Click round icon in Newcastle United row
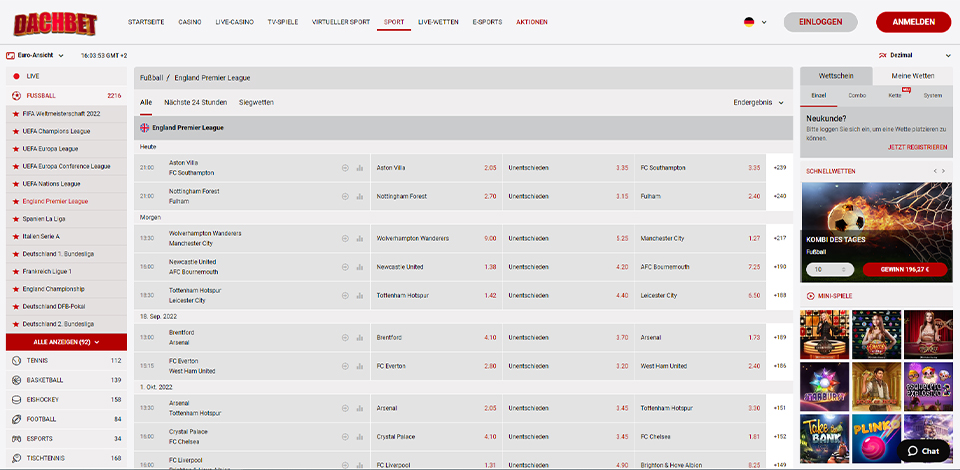Image resolution: width=960 pixels, height=470 pixels. (345, 267)
